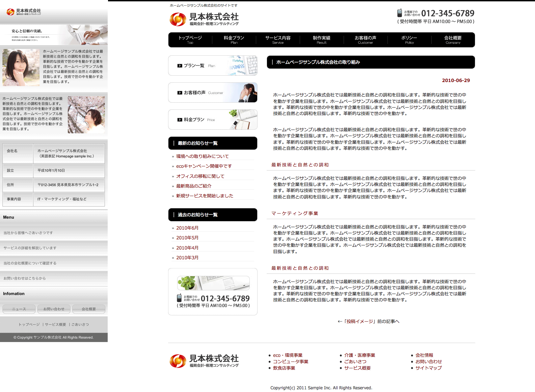Go to the 会社概要 Company nav item
535x392 pixels.
tap(453, 40)
